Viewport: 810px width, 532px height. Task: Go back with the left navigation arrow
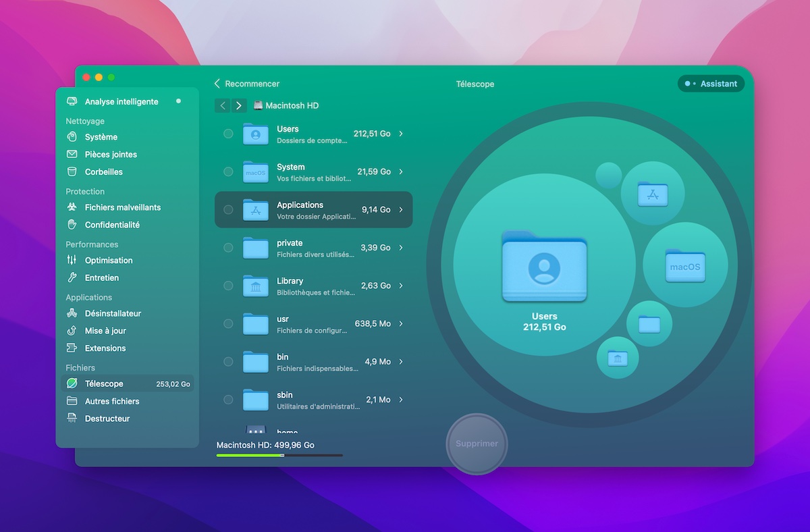[x=223, y=105]
